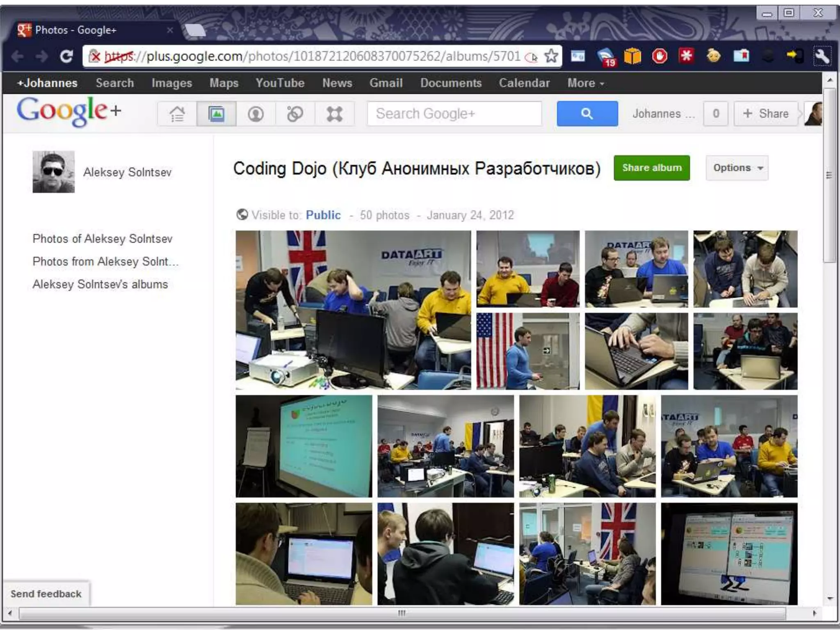Open Gmail from the top Google bar
This screenshot has height=630, width=840.
pyautogui.click(x=386, y=83)
